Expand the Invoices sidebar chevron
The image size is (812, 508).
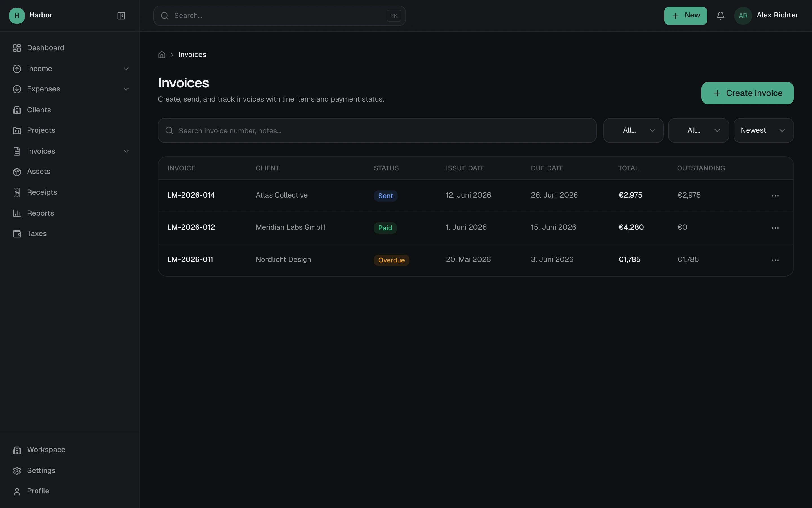coord(126,151)
